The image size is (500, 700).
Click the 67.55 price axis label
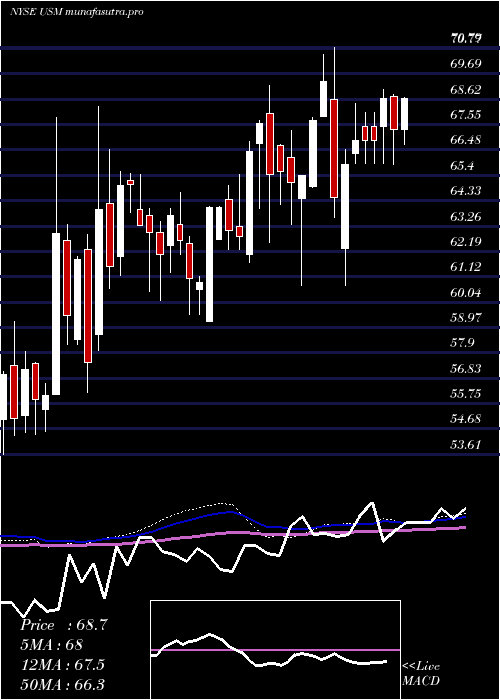pos(466,115)
